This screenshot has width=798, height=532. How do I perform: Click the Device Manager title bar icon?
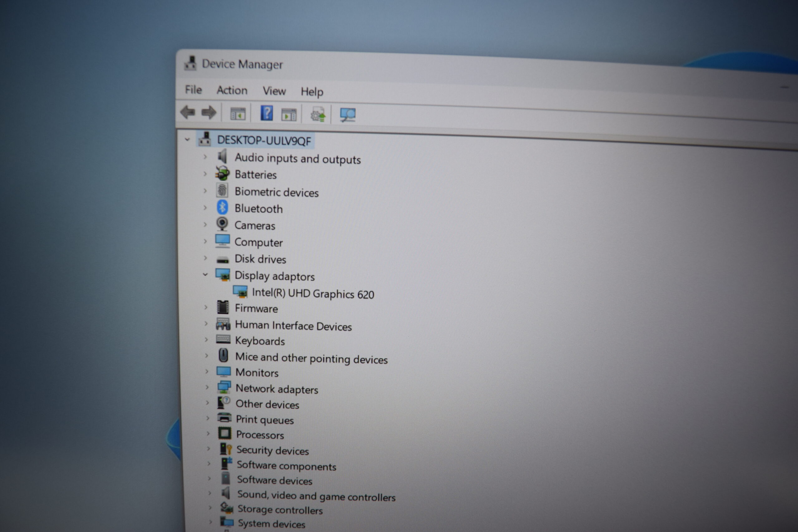tap(190, 63)
